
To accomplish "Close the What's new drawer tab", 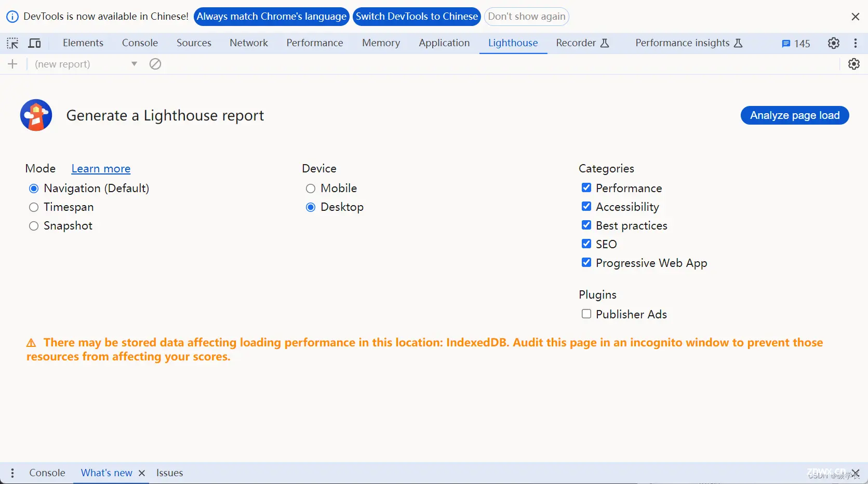I will (x=142, y=473).
